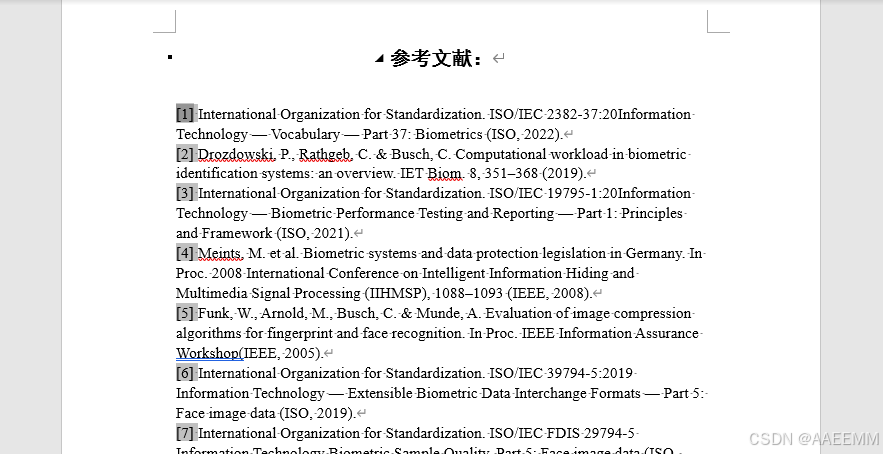Click the grammar-flagged word Workshop(
The height and width of the screenshot is (454, 883).
point(209,353)
